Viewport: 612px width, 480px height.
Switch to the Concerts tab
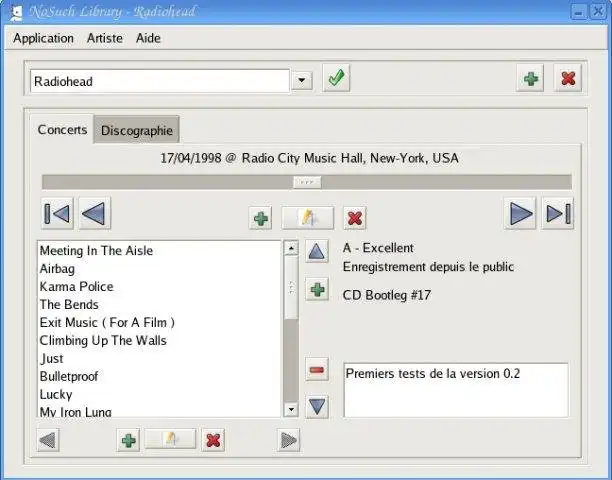coord(62,130)
